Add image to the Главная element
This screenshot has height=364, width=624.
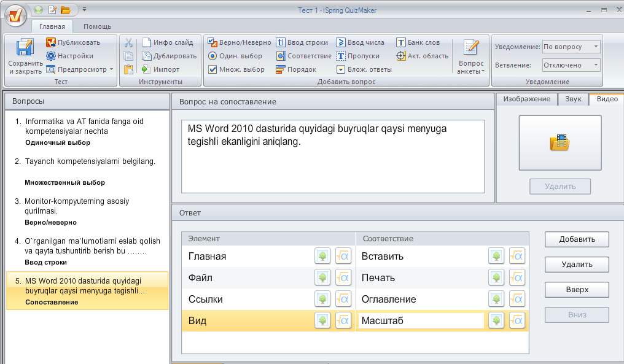point(322,256)
